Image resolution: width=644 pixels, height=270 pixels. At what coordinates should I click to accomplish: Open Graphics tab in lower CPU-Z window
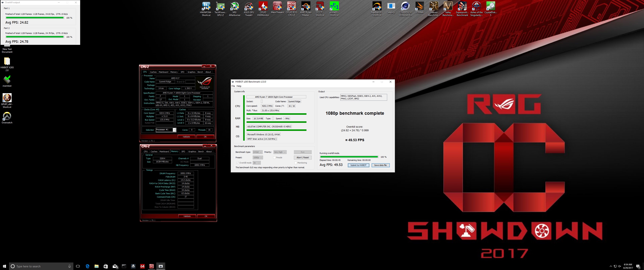click(x=192, y=151)
